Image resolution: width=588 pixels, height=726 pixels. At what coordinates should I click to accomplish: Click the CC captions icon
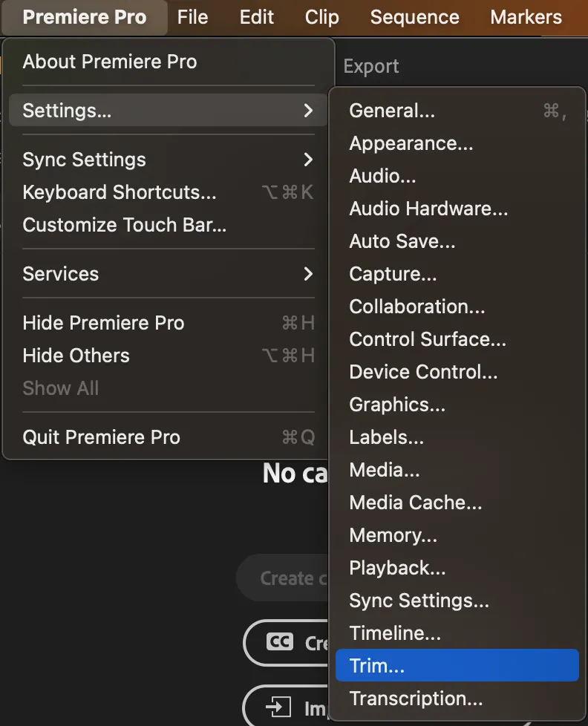coord(280,641)
